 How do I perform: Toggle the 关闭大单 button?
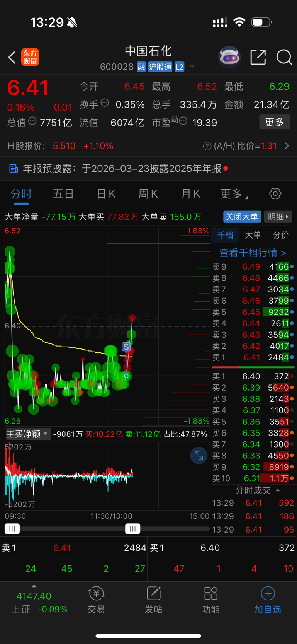coord(242,217)
